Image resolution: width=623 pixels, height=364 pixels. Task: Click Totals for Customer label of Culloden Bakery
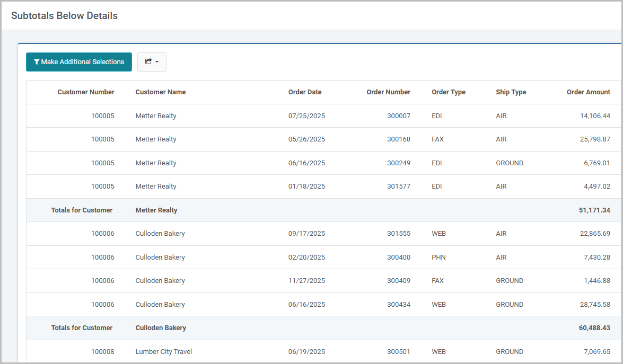[x=82, y=328]
